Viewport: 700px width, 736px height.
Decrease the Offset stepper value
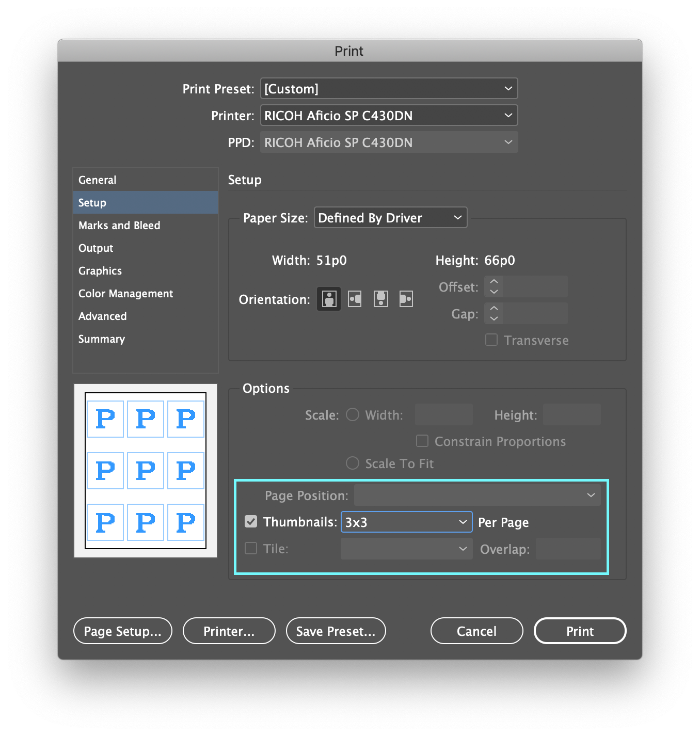[494, 292]
